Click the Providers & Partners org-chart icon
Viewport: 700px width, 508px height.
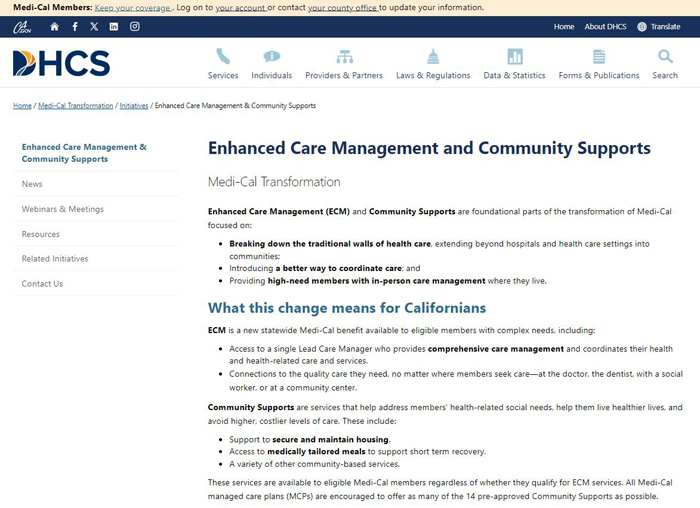click(x=344, y=57)
